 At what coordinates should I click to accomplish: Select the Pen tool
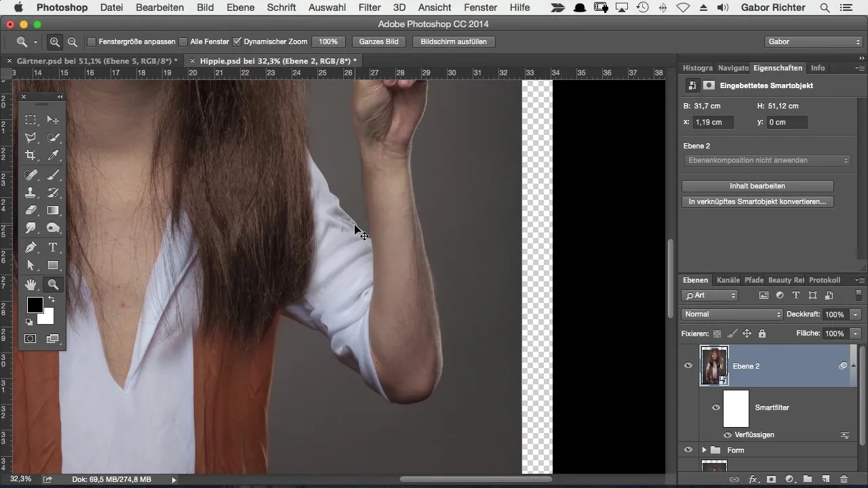(31, 247)
